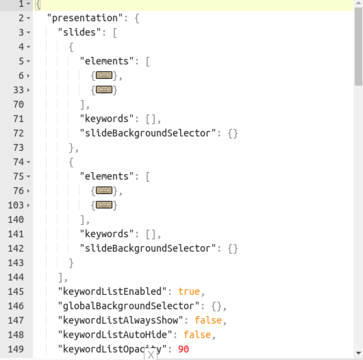This screenshot has width=363, height=360.
Task: Collapse second slide object at line 74
Action: pos(28,162)
